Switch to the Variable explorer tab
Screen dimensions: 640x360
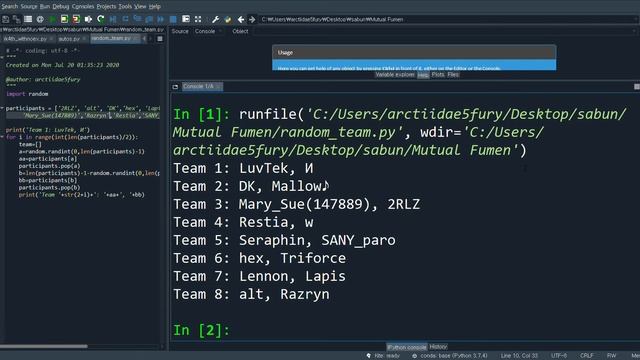click(x=395, y=75)
